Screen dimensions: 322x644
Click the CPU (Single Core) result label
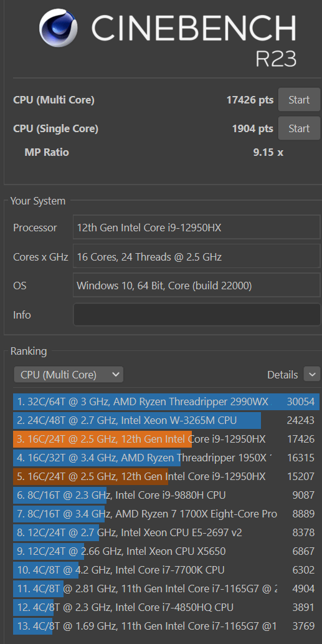pos(56,128)
